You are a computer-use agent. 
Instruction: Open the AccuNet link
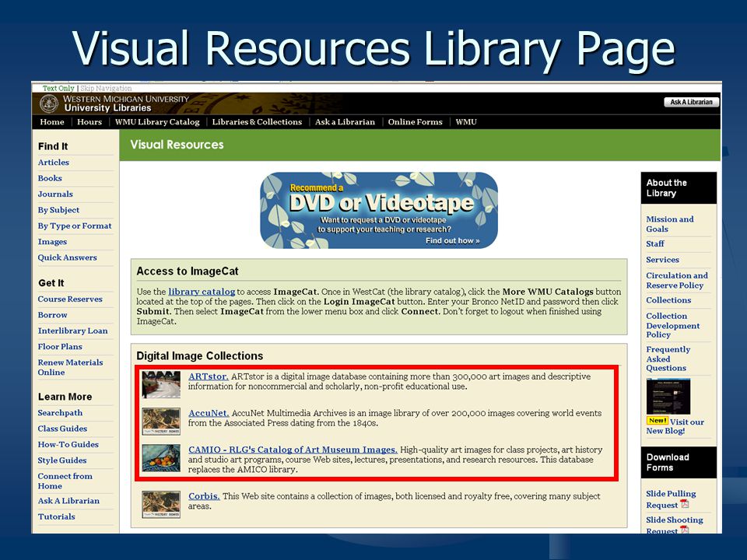click(x=209, y=413)
